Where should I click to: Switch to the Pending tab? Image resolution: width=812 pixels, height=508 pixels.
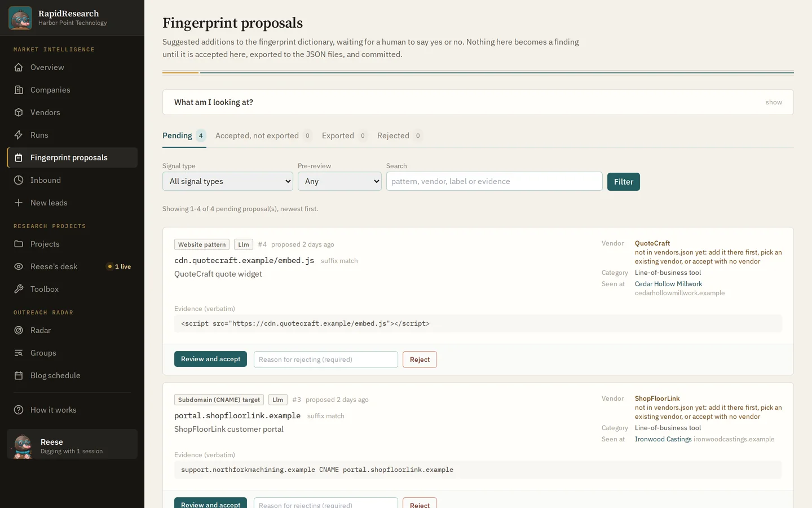[184, 135]
